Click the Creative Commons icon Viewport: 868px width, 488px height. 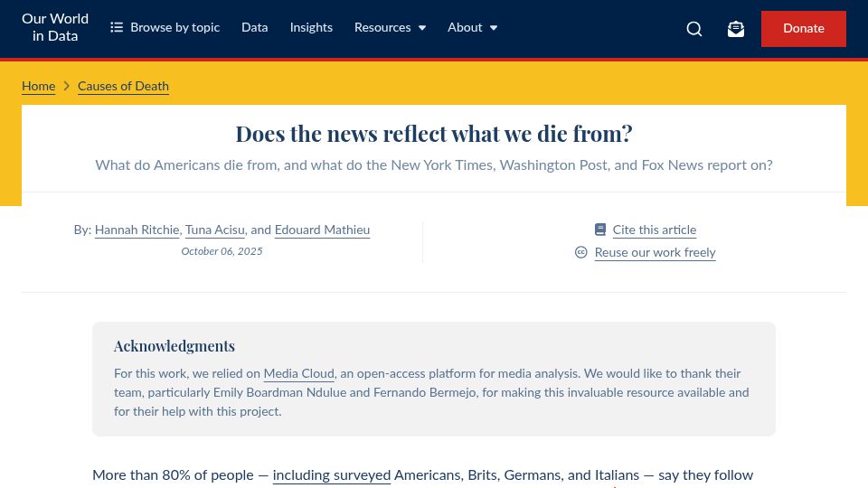[x=580, y=252]
